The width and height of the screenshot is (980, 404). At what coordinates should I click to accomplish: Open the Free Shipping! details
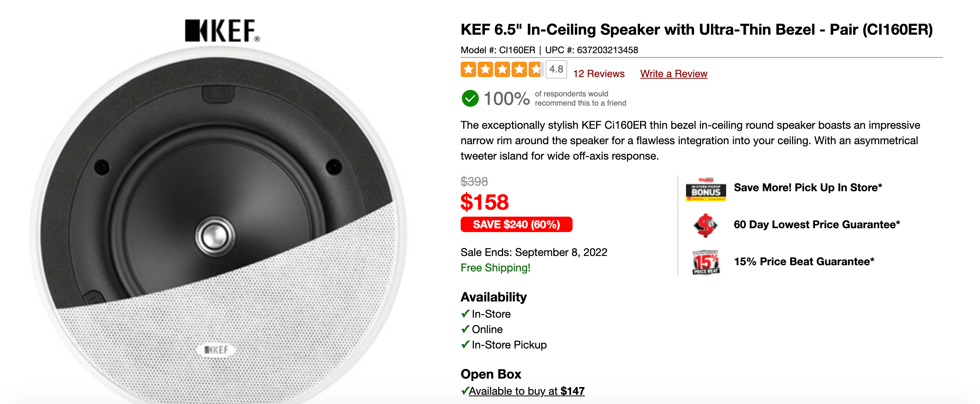[x=495, y=268]
